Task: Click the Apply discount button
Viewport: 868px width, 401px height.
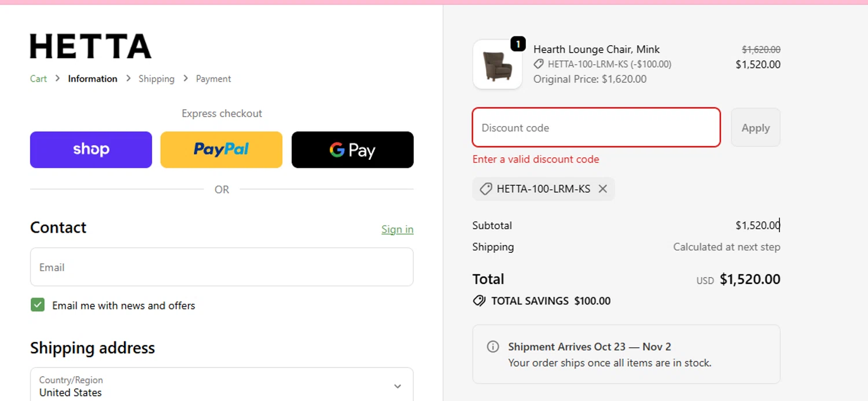Action: [756, 127]
